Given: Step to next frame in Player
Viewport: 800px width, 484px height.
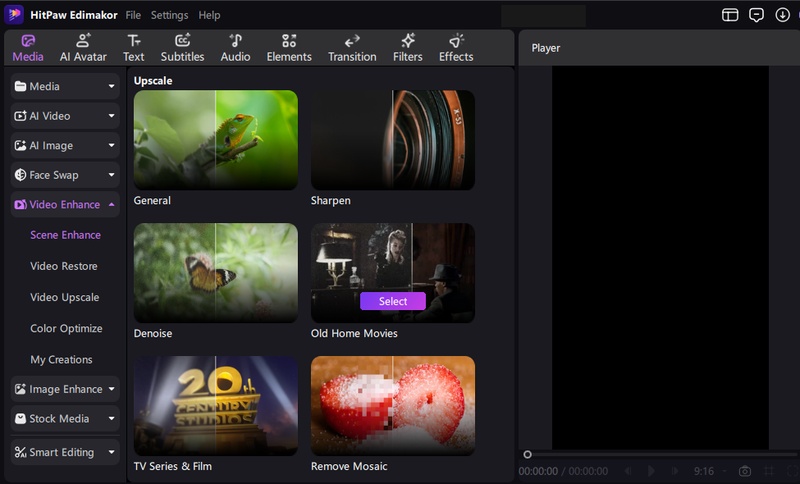Looking at the screenshot, I should (x=674, y=471).
